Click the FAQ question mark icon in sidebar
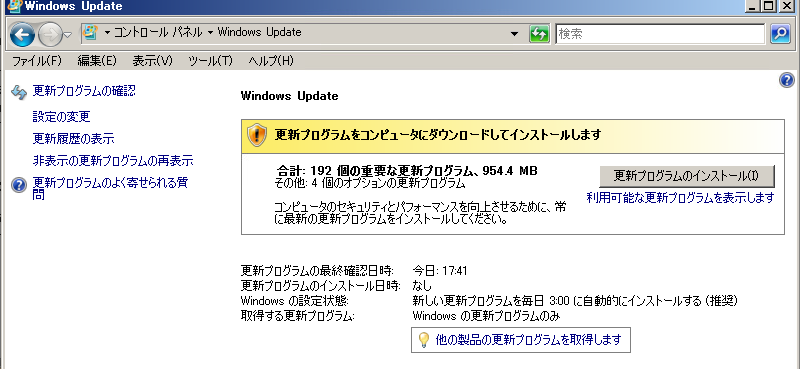 pos(19,185)
